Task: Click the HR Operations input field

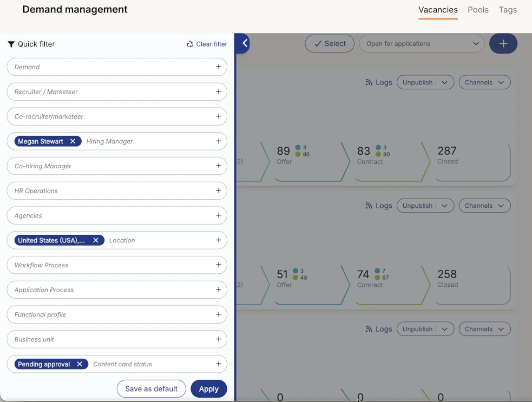Action: click(117, 190)
